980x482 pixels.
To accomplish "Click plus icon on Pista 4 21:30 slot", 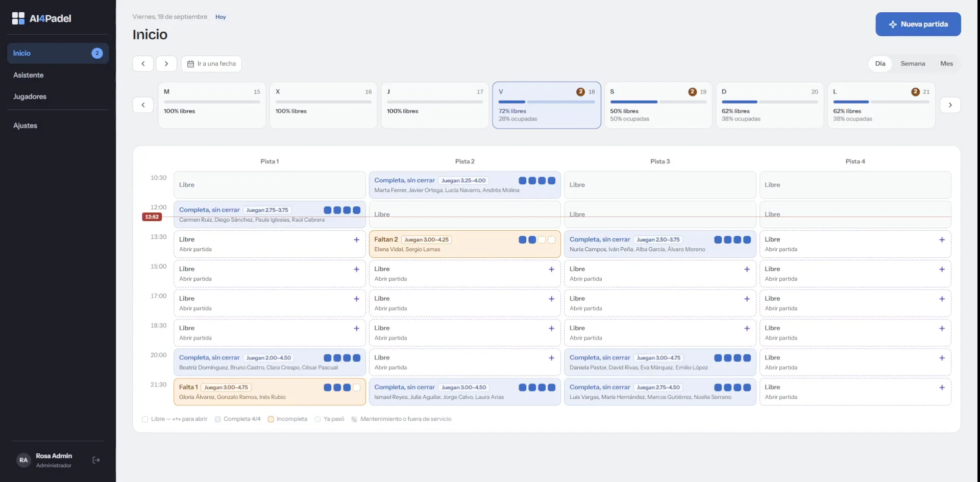I will 942,388.
